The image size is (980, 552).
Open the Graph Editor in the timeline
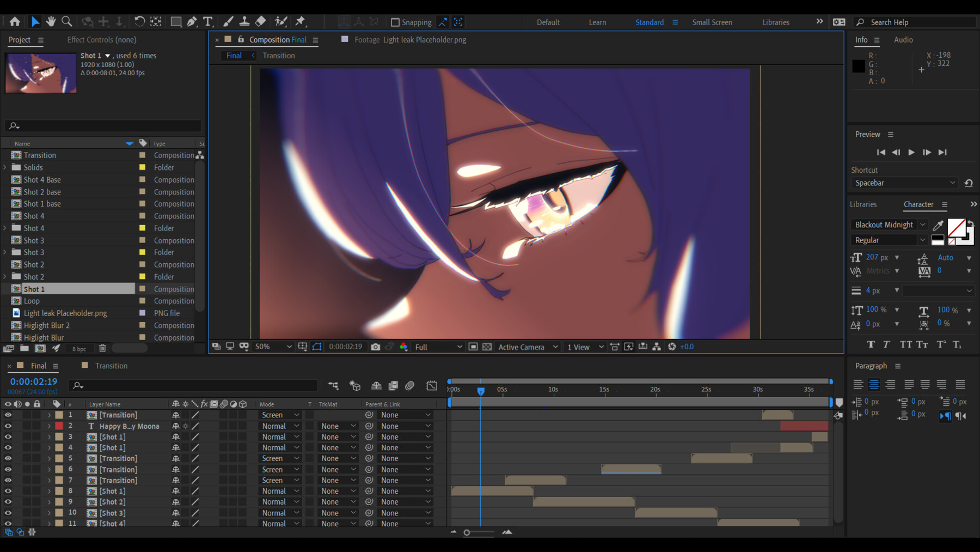click(x=432, y=385)
